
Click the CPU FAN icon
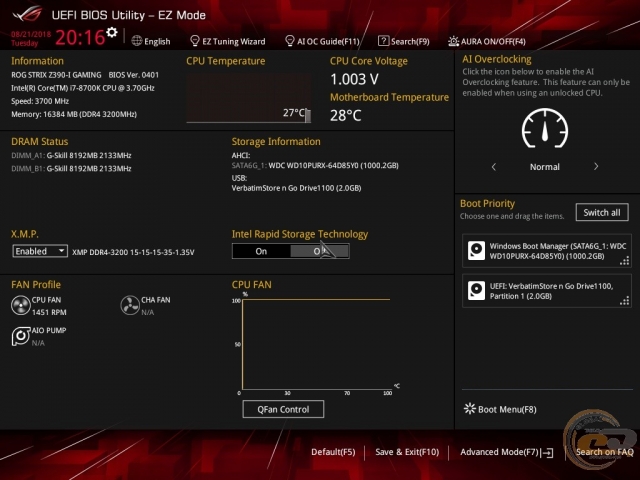click(20, 305)
